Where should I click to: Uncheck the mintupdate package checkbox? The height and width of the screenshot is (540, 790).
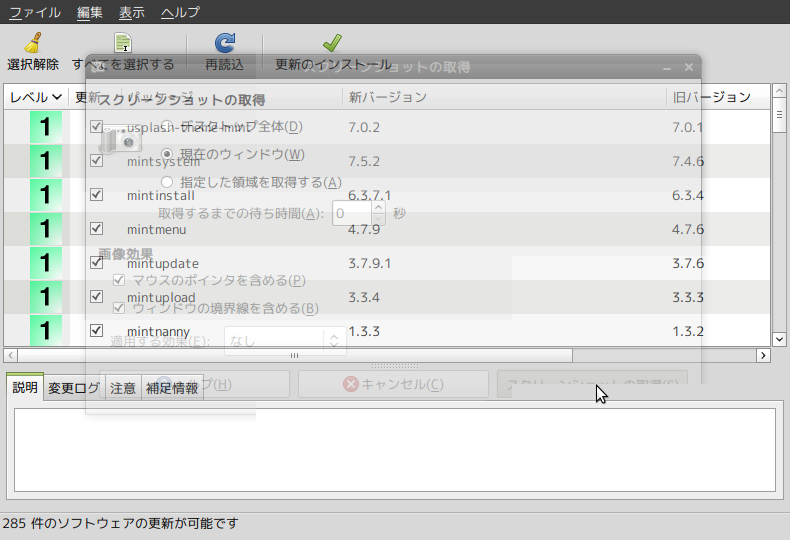96,262
